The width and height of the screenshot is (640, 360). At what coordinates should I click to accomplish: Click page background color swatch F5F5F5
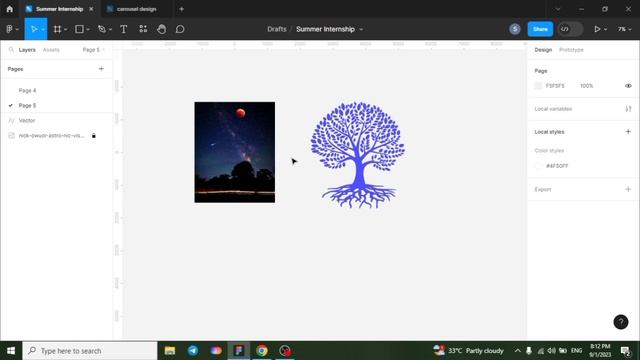(538, 86)
